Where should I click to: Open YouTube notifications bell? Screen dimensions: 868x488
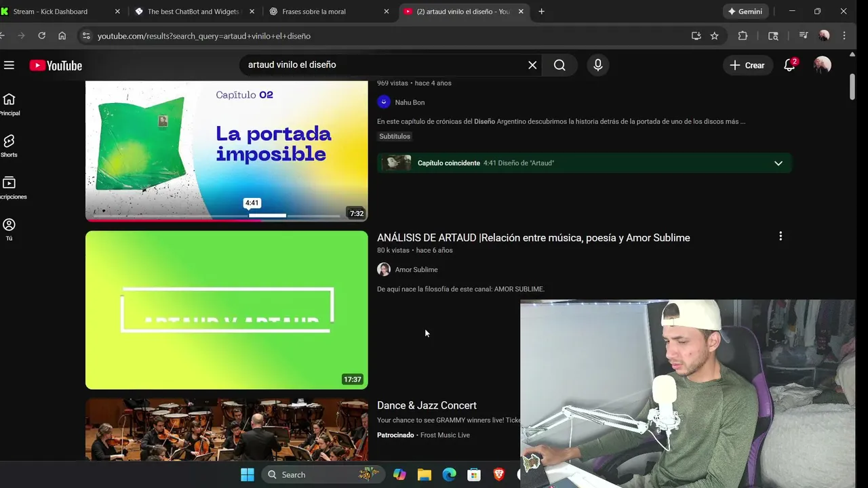point(789,65)
